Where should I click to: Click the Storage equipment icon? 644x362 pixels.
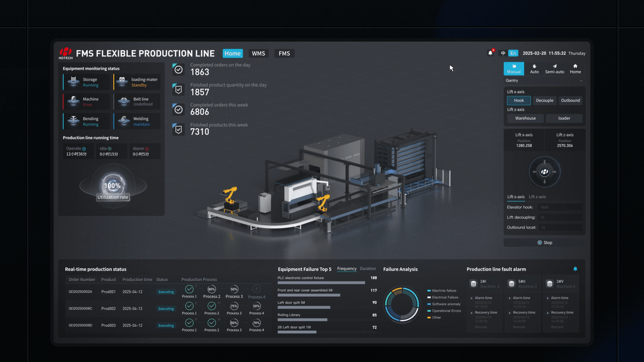[x=74, y=82]
